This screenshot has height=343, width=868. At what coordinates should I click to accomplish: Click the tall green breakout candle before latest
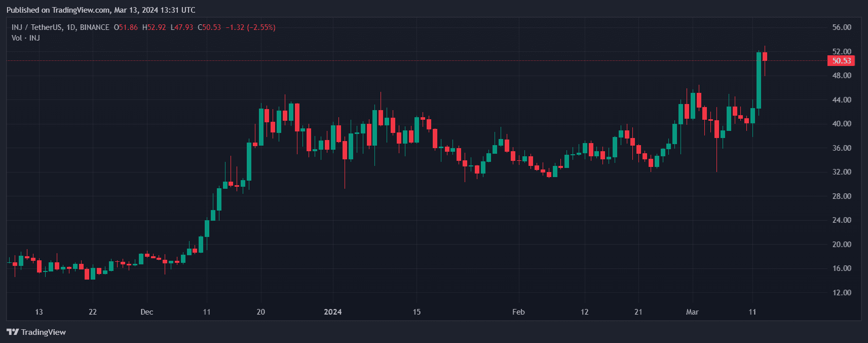759,80
